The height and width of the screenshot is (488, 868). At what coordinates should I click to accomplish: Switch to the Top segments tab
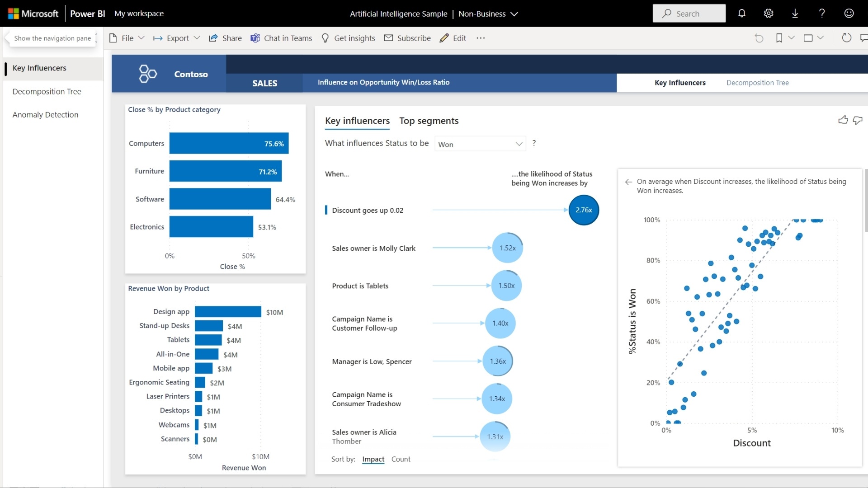[x=429, y=121]
